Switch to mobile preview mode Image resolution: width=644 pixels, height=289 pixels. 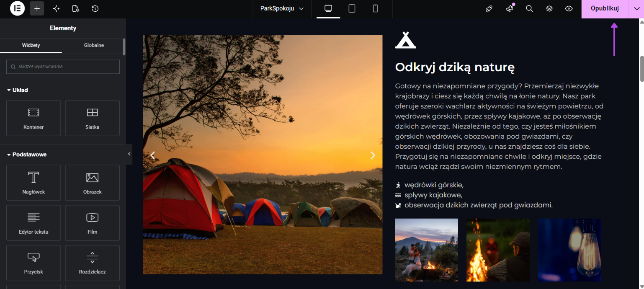(x=375, y=8)
